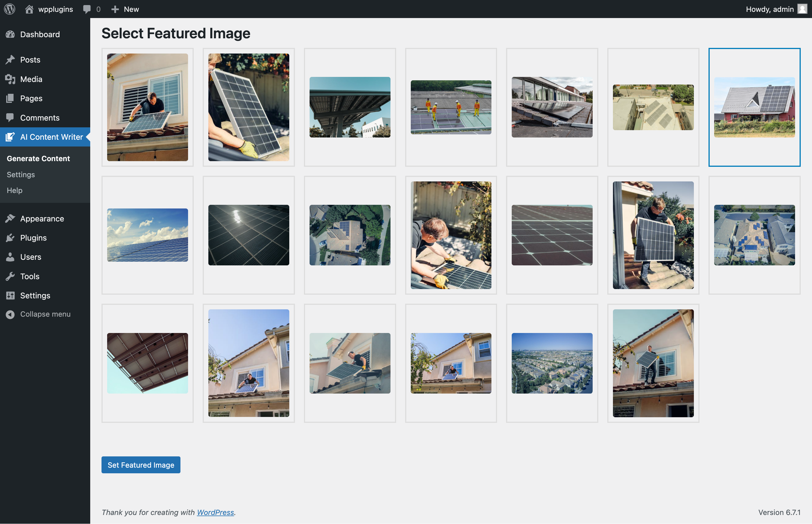Pick the aerial city neighborhood thumbnail
812x524 pixels.
[x=552, y=363]
